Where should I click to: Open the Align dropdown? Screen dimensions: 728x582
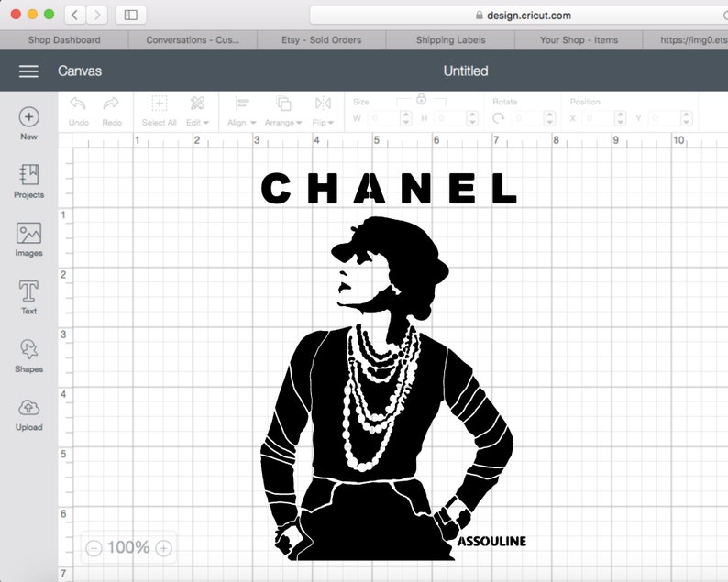point(241,112)
